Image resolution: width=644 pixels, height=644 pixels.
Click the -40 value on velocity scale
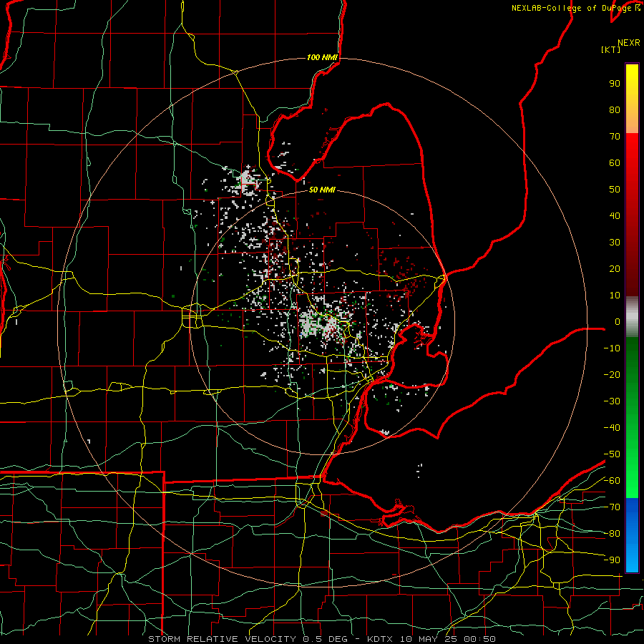tap(612, 428)
